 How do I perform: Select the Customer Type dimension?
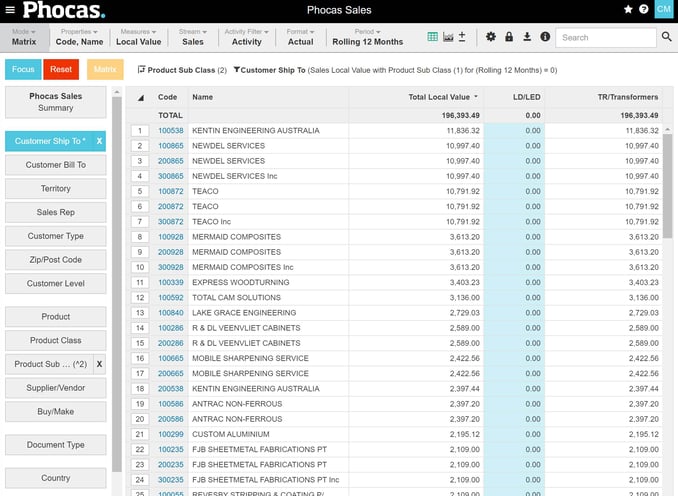pos(55,236)
